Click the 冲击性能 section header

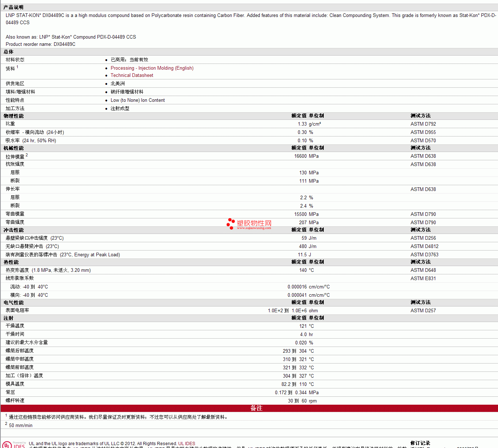coord(13,230)
